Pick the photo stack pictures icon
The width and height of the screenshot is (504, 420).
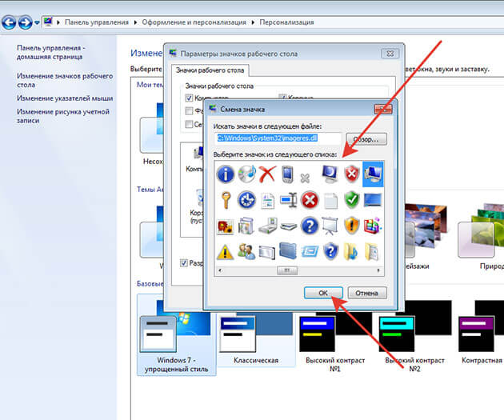pos(246,226)
